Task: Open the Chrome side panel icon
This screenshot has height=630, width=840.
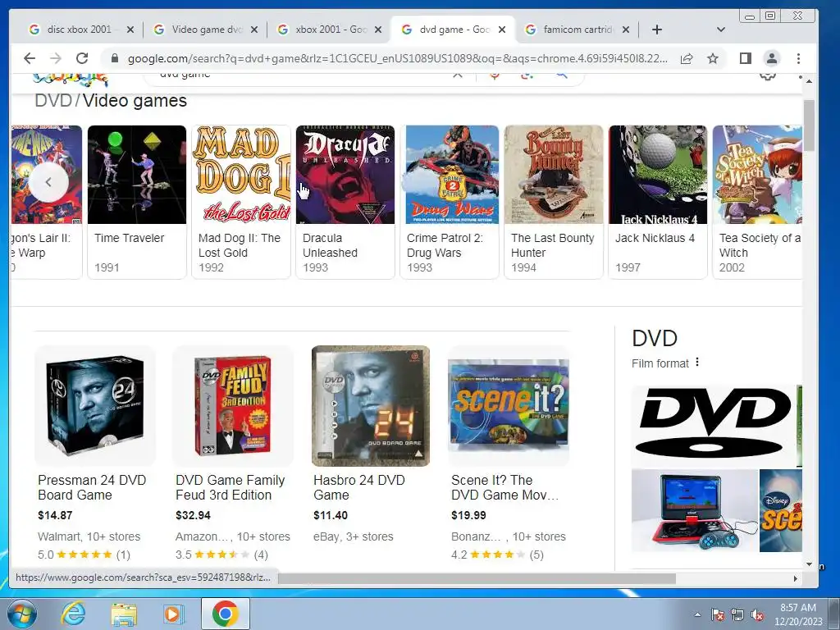Action: click(745, 58)
